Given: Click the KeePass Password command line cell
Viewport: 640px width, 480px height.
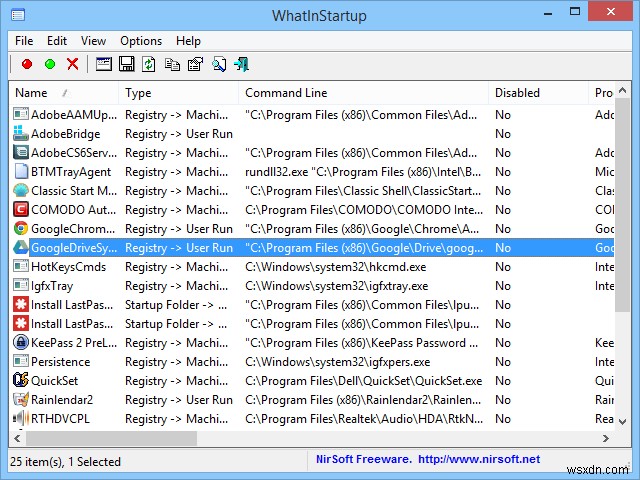Looking at the screenshot, I should coord(361,343).
